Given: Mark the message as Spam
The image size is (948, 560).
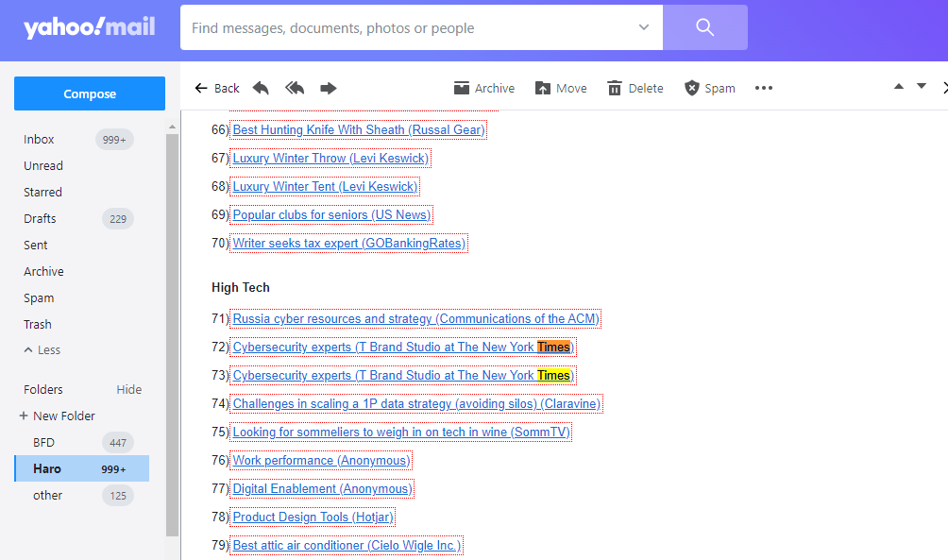Looking at the screenshot, I should click(x=710, y=88).
